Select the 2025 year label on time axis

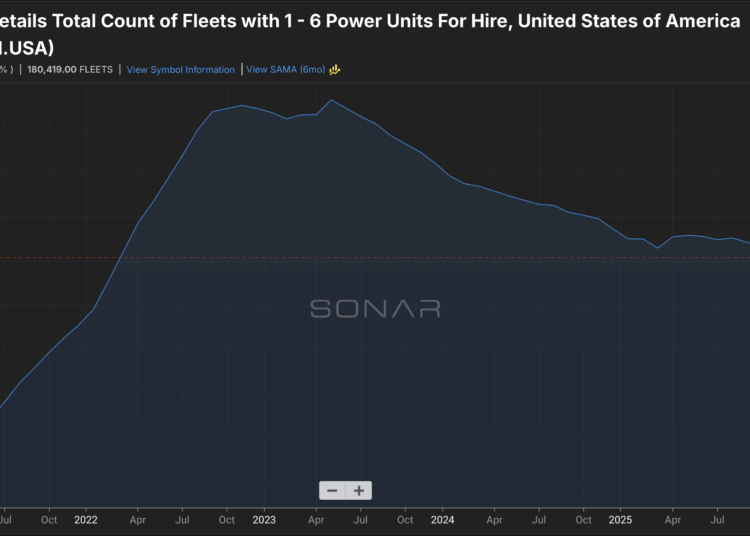(x=620, y=520)
